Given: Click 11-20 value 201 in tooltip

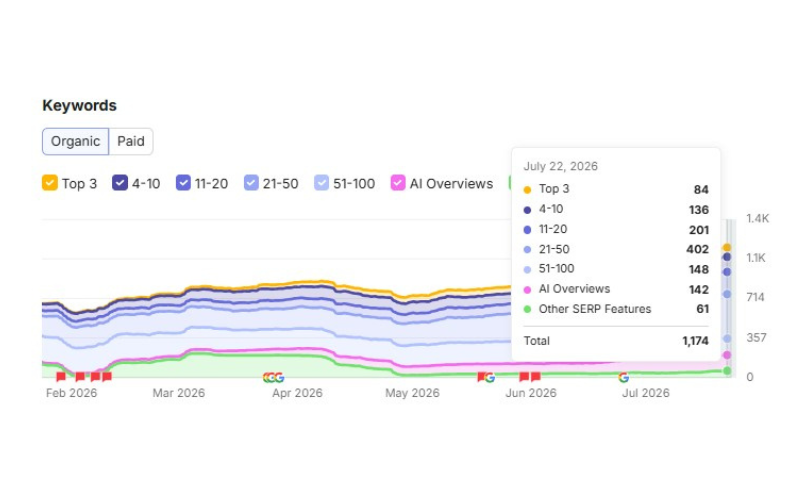Looking at the screenshot, I should 698,230.
